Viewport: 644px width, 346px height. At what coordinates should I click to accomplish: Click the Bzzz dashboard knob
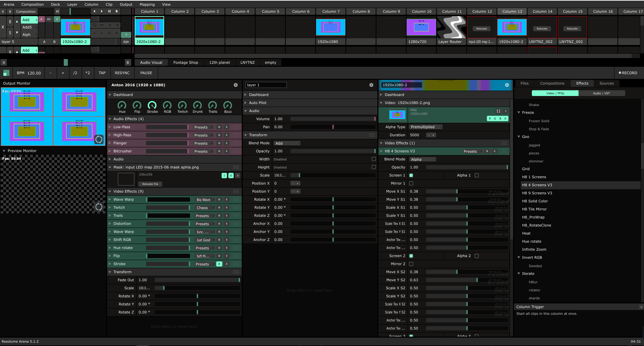pyautogui.click(x=228, y=105)
